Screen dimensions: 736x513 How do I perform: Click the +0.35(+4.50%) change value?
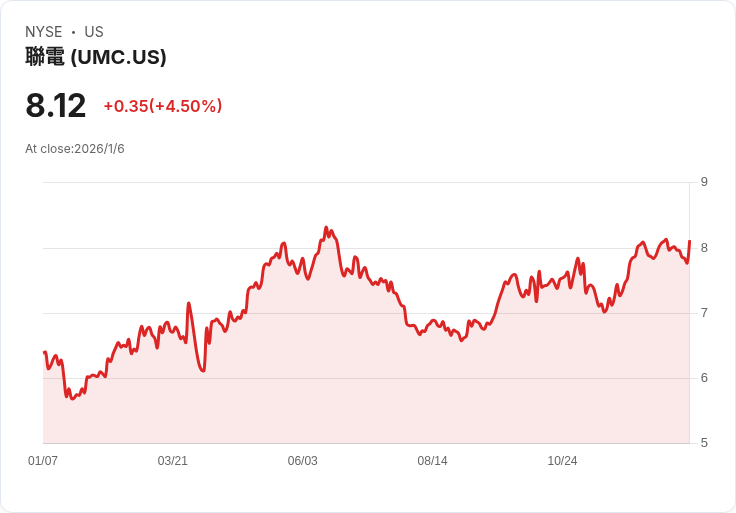162,106
